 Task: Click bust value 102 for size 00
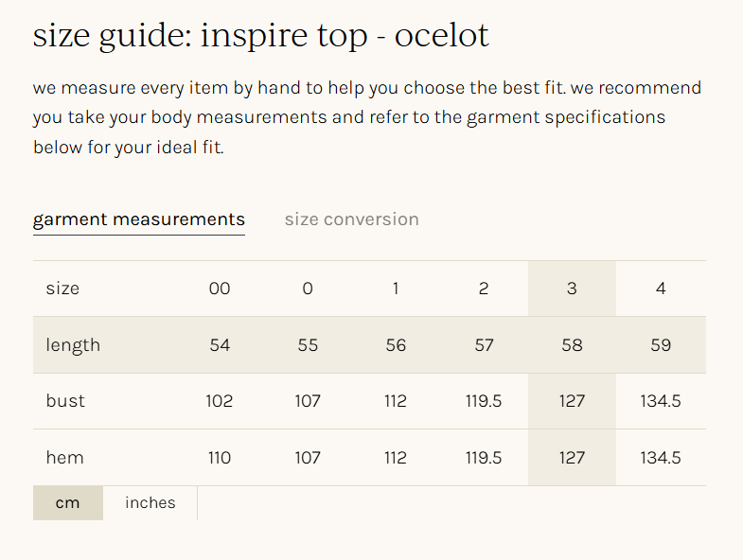220,401
